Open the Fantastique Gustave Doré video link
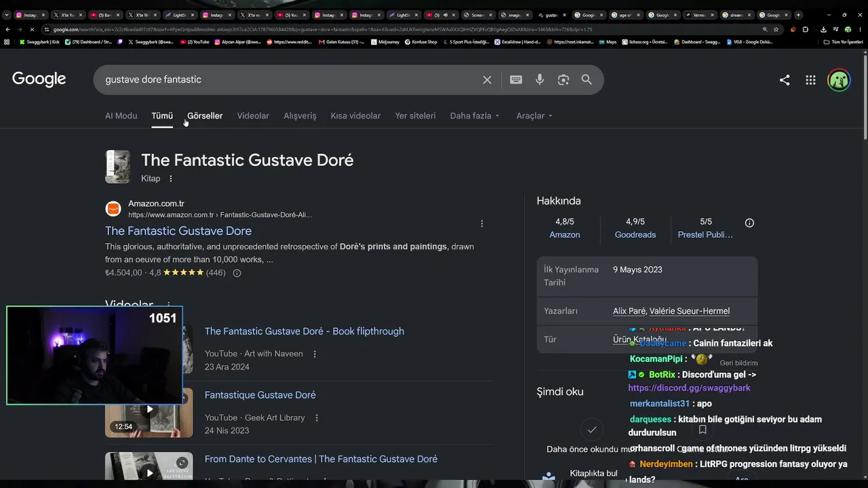868x488 pixels. click(x=260, y=395)
